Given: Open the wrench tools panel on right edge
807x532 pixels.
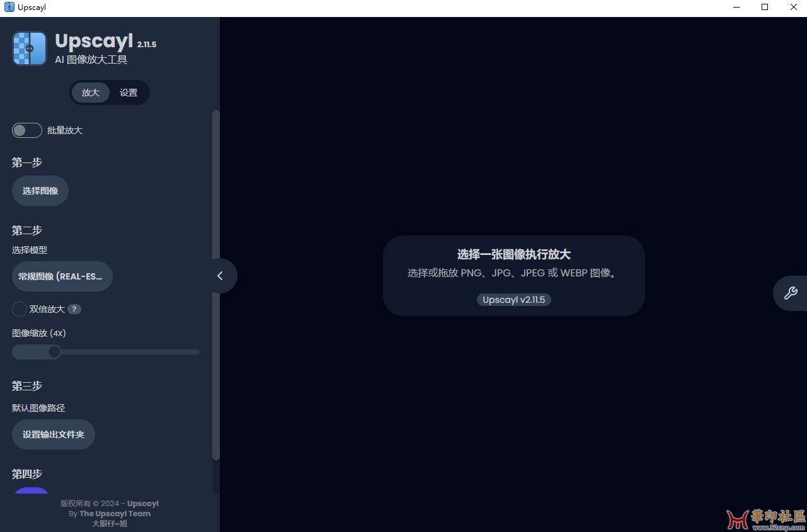Looking at the screenshot, I should [x=790, y=293].
